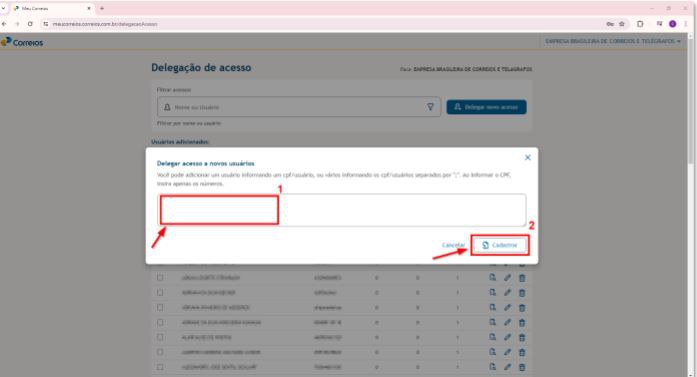Click the trash delete icon in the last visible row

522,367
